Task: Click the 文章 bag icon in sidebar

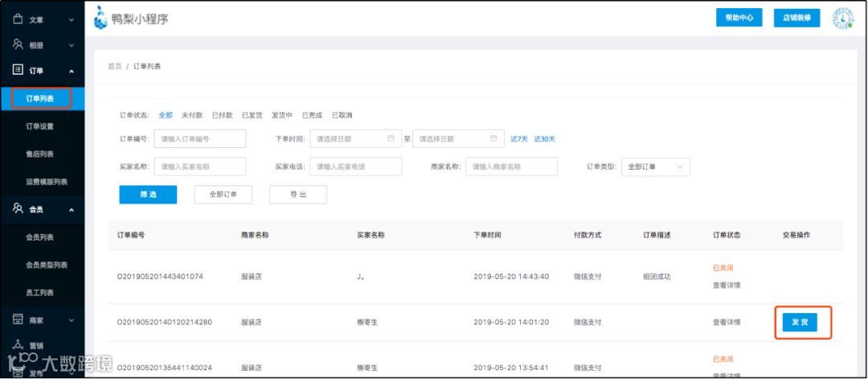Action: click(18, 19)
